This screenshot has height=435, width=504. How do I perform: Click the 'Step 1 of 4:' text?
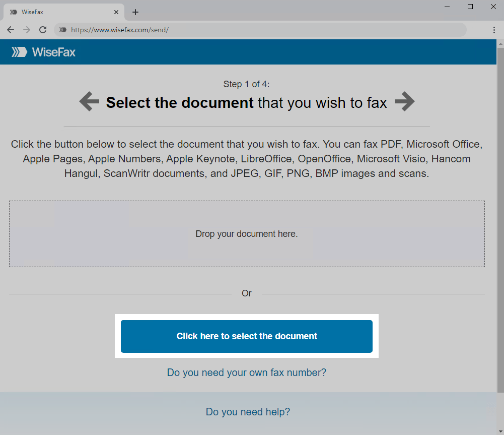coord(247,84)
